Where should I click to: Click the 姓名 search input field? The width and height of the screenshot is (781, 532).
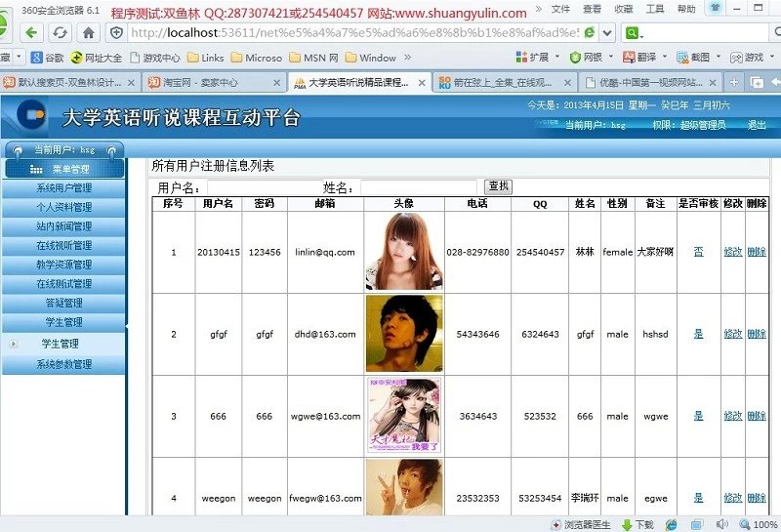(419, 187)
